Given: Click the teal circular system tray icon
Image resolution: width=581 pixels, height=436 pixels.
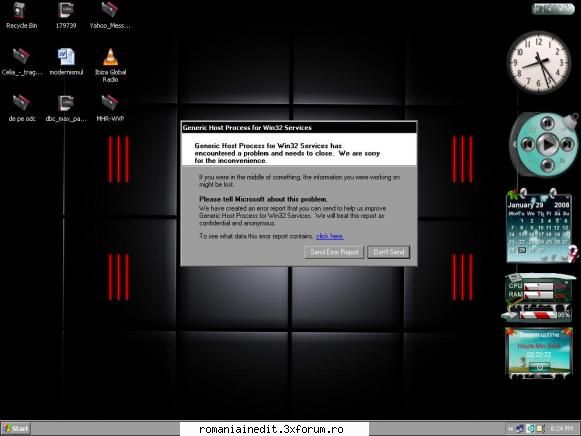Looking at the screenshot, I should (530, 429).
